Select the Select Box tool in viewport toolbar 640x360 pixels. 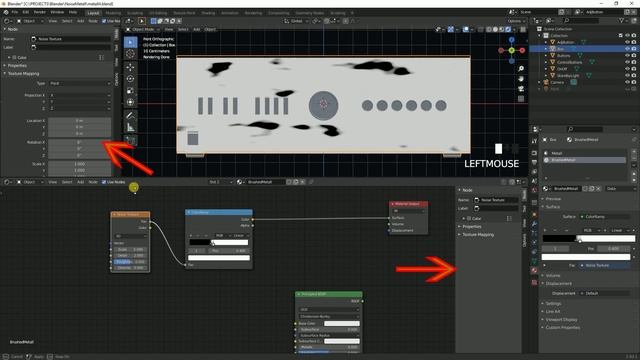click(x=130, y=42)
